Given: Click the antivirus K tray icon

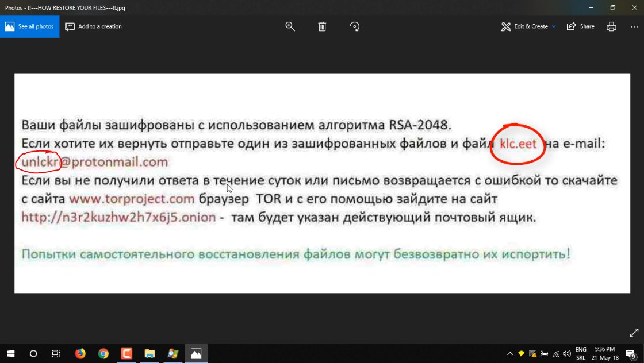Looking at the screenshot, I should coord(532,354).
